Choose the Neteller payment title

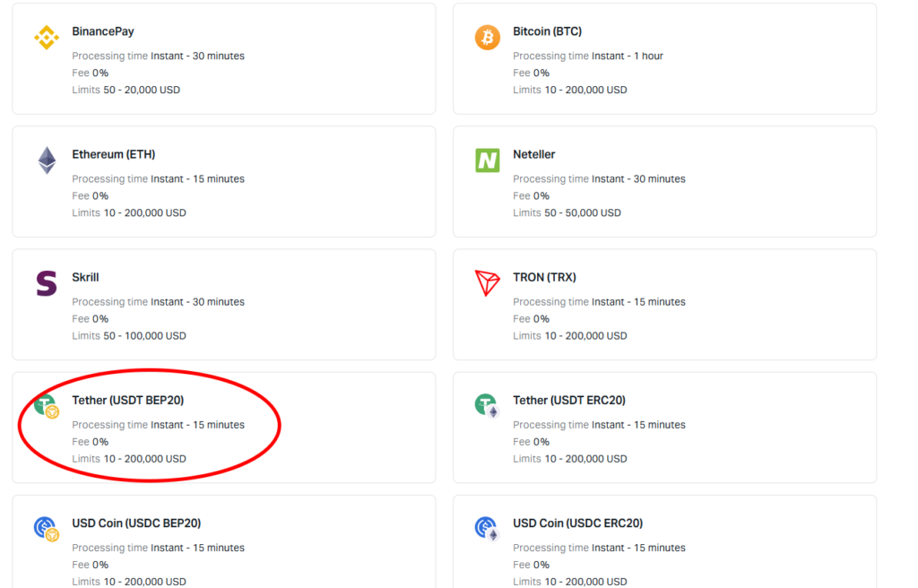tap(534, 154)
